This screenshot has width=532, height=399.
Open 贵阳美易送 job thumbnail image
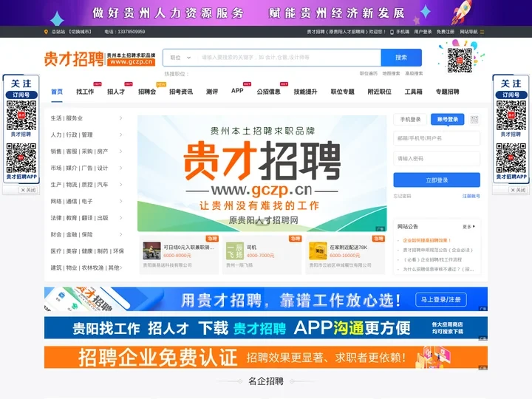click(151, 250)
